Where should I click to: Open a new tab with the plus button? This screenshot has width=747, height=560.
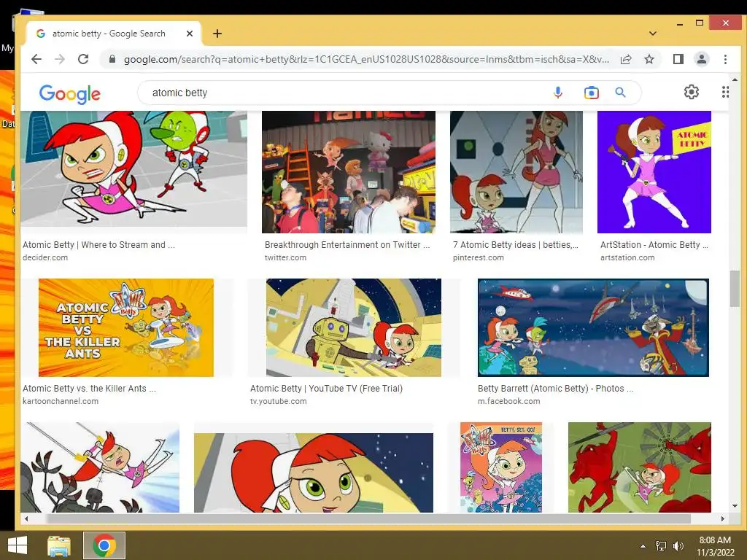click(x=217, y=34)
